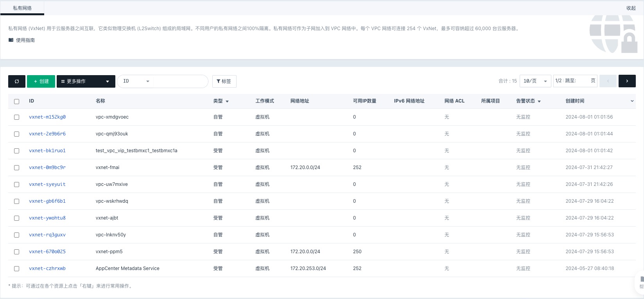The image size is (644, 299).
Task: Expand the column settings chevron at table right
Action: coord(632,101)
